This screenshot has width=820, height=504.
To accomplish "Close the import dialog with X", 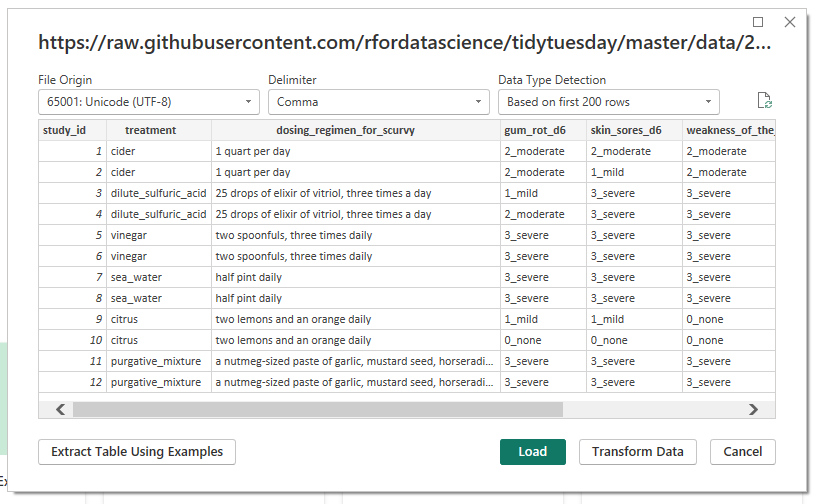I will 790,22.
